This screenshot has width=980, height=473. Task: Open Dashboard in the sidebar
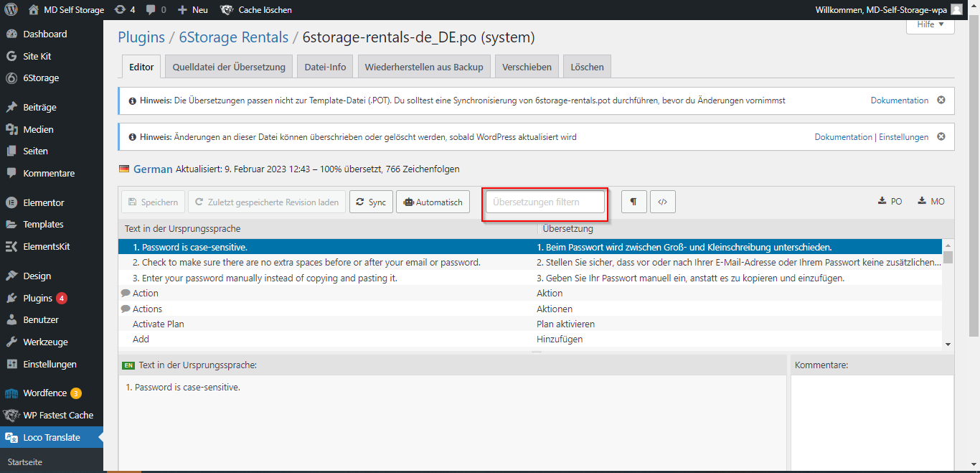[x=52, y=34]
